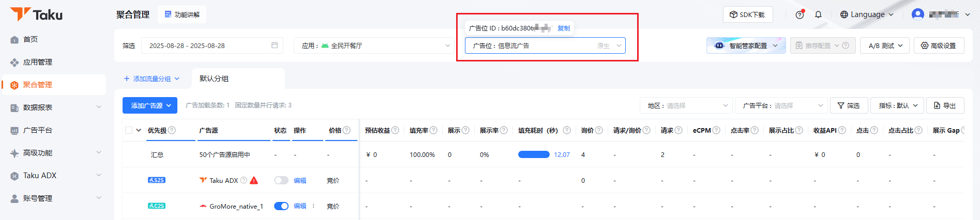Viewport: 980px width, 220px height.
Task: Open the Language dropdown
Action: click(867, 14)
